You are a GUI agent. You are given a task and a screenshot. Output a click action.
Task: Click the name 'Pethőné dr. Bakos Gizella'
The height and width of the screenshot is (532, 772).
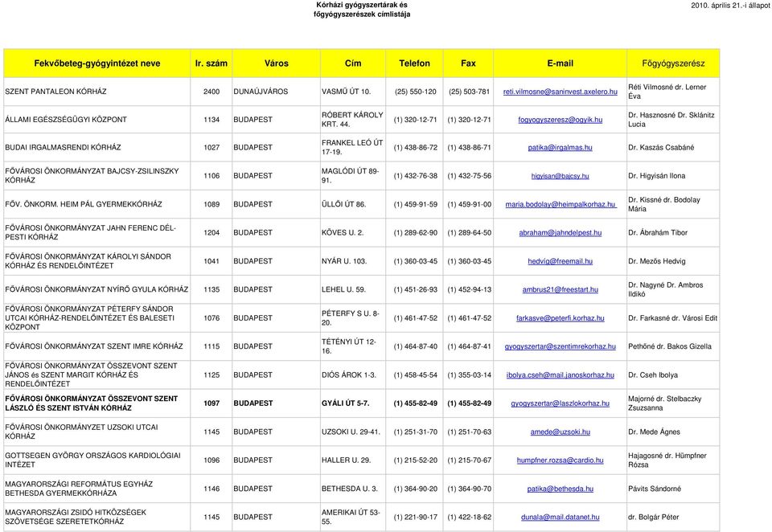[670, 346]
